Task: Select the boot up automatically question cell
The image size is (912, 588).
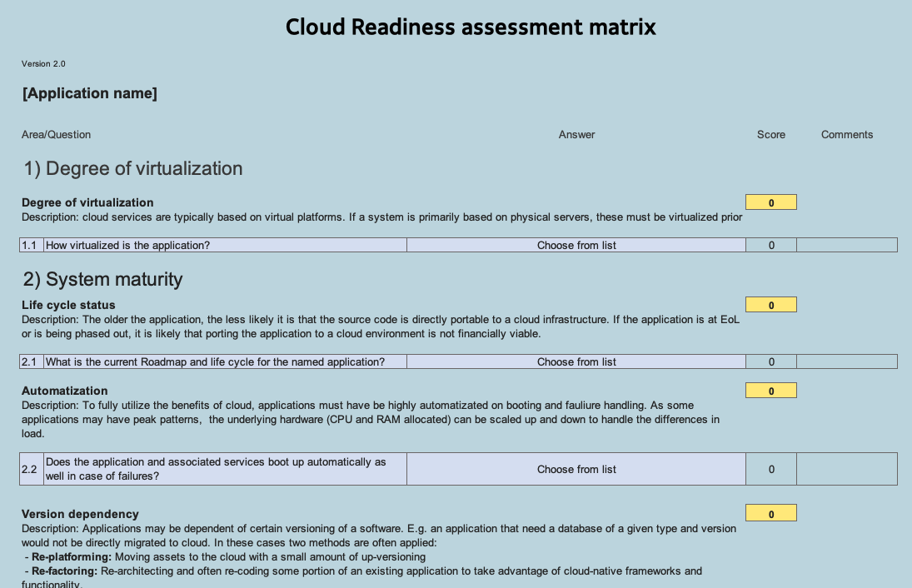Action: point(225,469)
